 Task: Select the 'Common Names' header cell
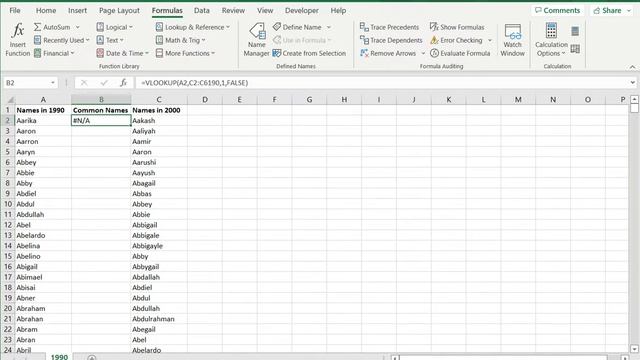point(101,110)
